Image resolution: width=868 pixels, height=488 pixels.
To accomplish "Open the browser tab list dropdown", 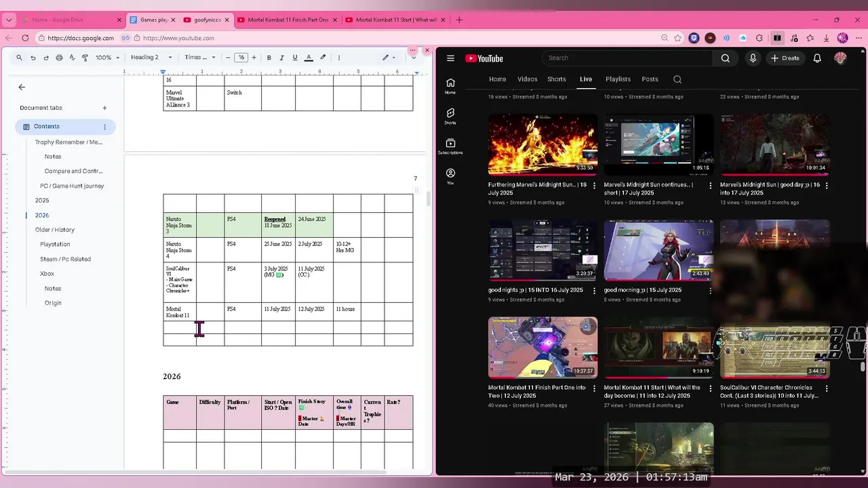I will tap(9, 20).
